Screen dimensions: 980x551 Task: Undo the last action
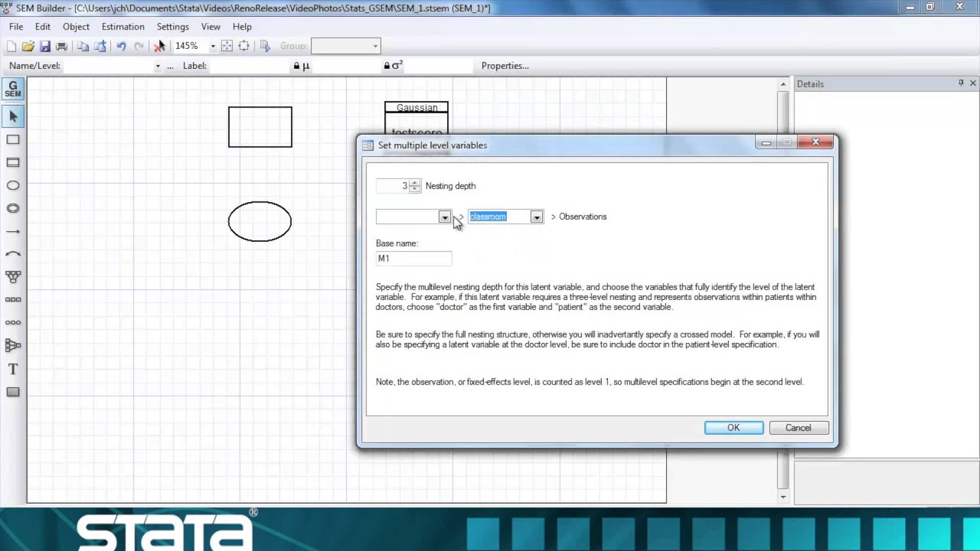pyautogui.click(x=121, y=46)
